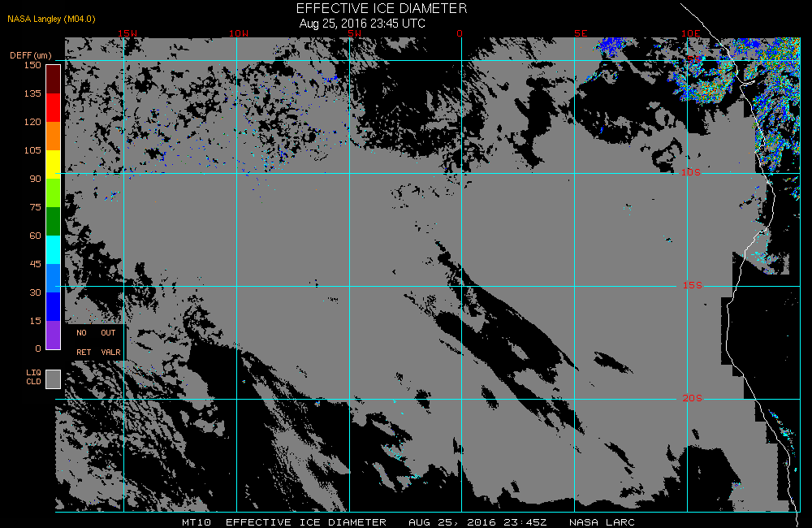Screen dimensions: 812x528
Task: Click the 20S latitude label
Action: pyautogui.click(x=693, y=398)
